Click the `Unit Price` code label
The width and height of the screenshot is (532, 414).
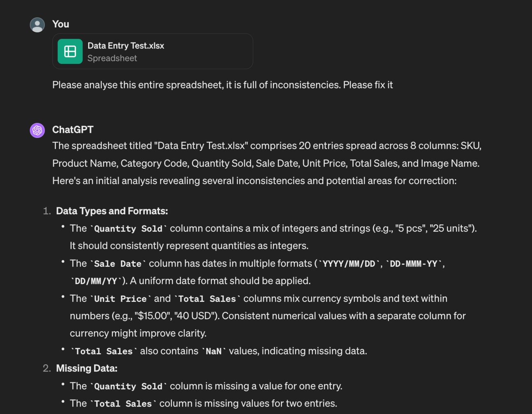(121, 299)
